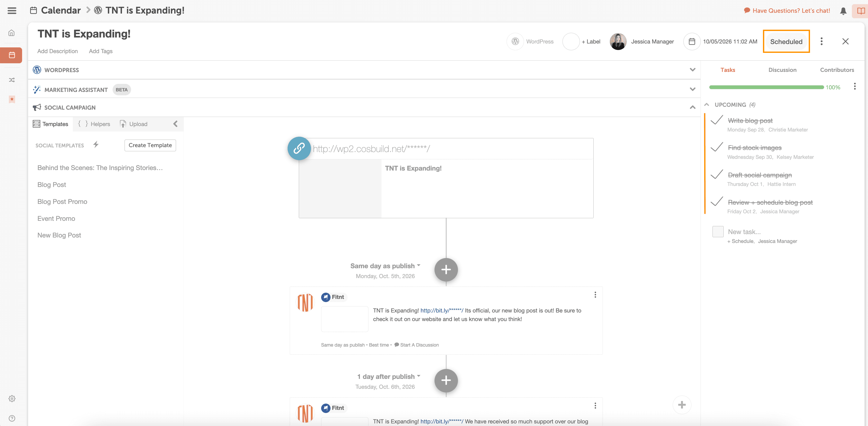
Task: Open the hamburger navigation menu
Action: [12, 10]
